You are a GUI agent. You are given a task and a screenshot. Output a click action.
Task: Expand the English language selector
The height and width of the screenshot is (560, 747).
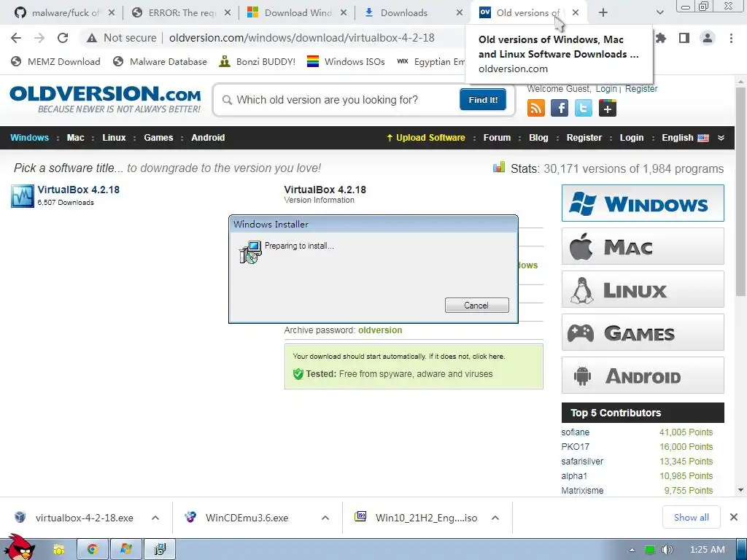[x=685, y=138]
